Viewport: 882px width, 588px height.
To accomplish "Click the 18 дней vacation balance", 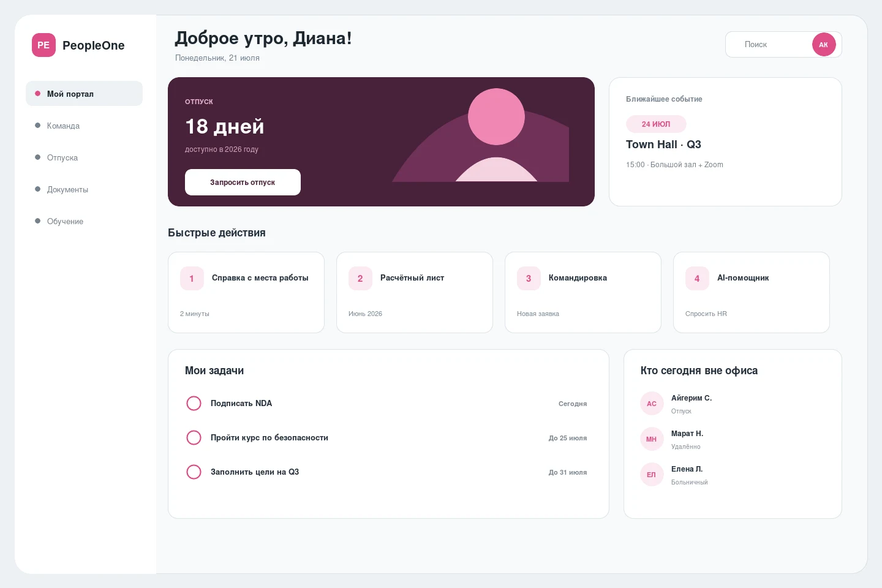I will 225,126.
